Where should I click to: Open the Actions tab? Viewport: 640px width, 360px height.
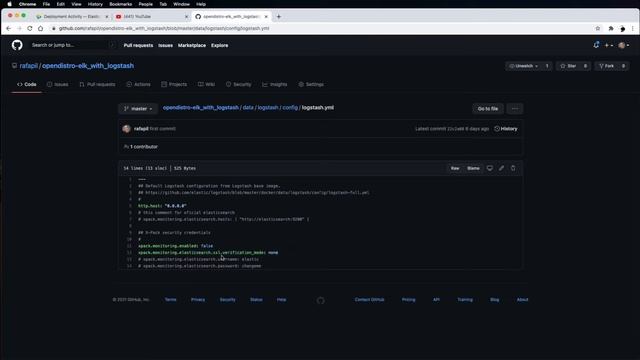[138, 84]
